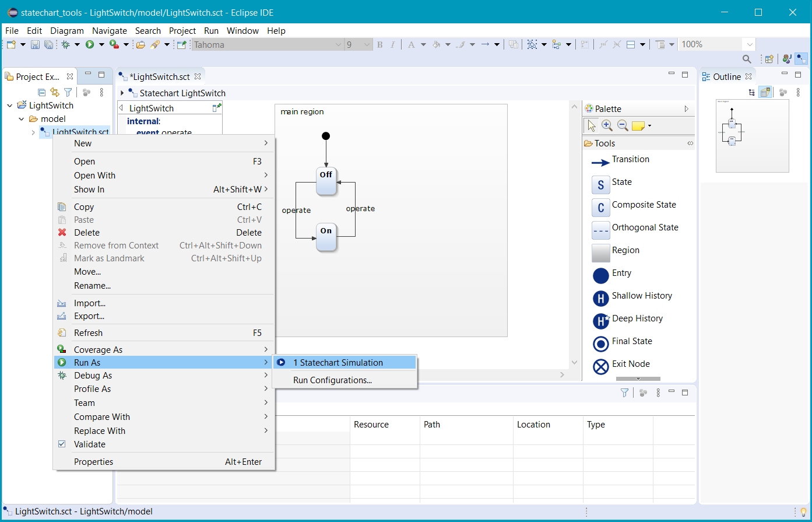Select the Transition tool in Palette
The image size is (812, 522).
[621, 161]
